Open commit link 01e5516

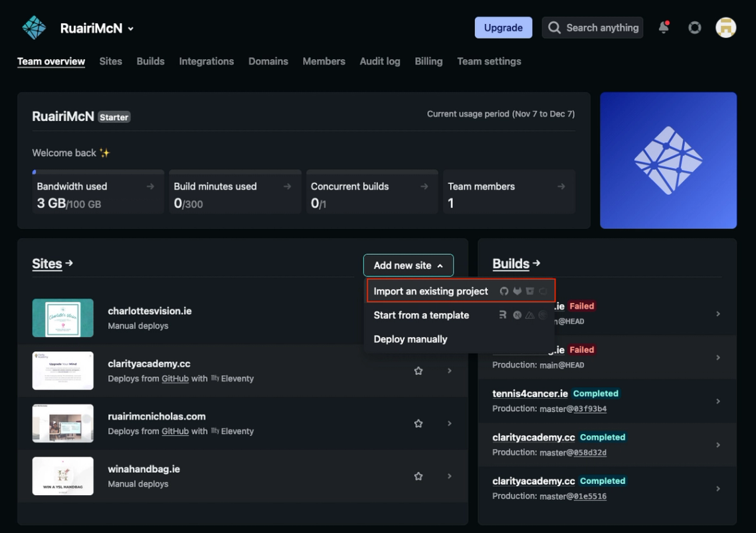tap(590, 496)
